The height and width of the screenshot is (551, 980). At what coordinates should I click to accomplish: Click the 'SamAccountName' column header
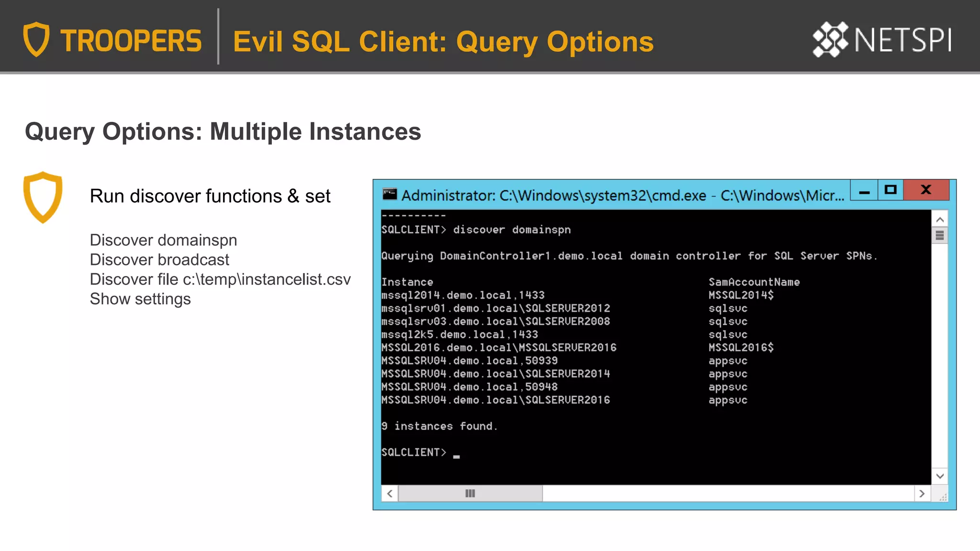(x=754, y=282)
